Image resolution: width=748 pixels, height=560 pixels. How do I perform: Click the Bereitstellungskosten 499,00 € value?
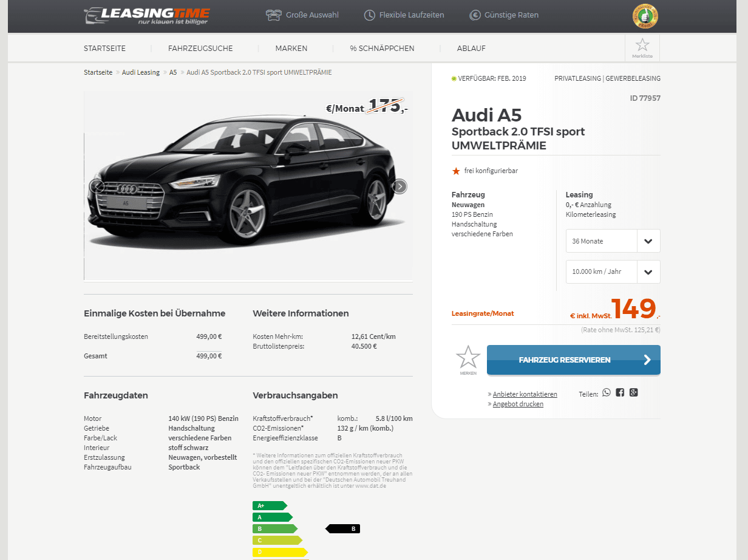point(209,336)
